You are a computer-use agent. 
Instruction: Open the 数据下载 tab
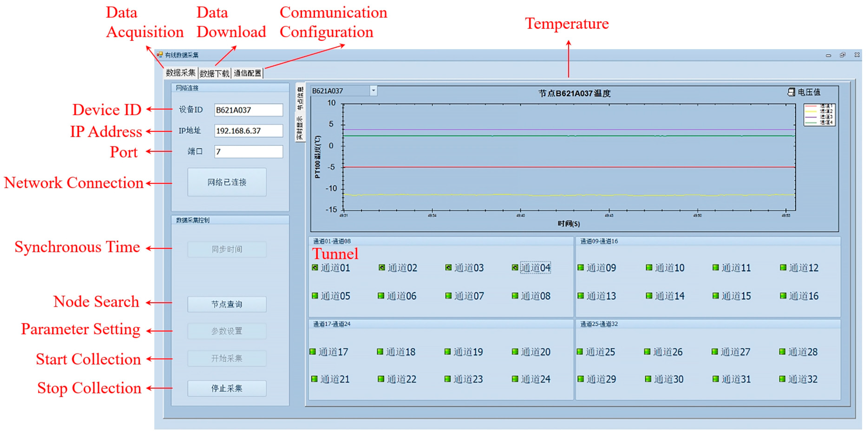point(214,73)
